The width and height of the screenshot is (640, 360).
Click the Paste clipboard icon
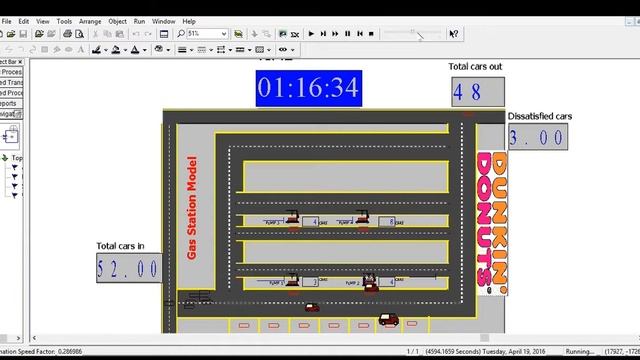[x=120, y=34]
